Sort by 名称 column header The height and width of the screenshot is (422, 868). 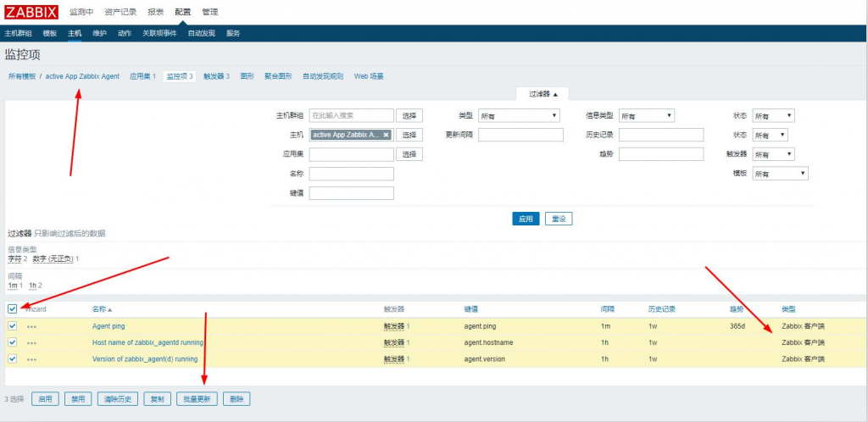pyautogui.click(x=102, y=309)
